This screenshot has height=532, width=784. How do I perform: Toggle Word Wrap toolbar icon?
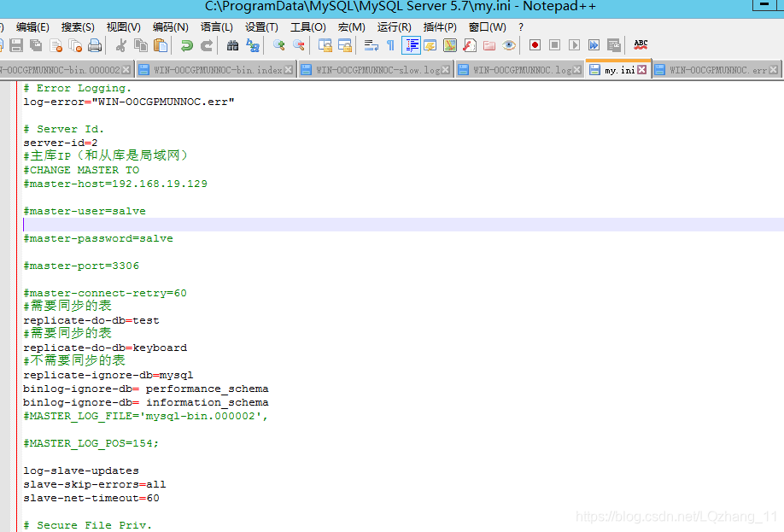[371, 45]
